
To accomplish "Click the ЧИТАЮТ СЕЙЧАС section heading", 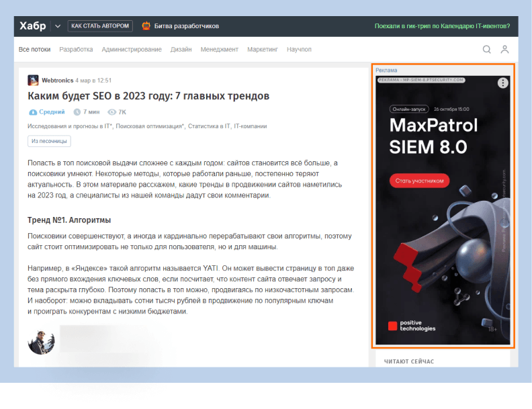I will [409, 361].
